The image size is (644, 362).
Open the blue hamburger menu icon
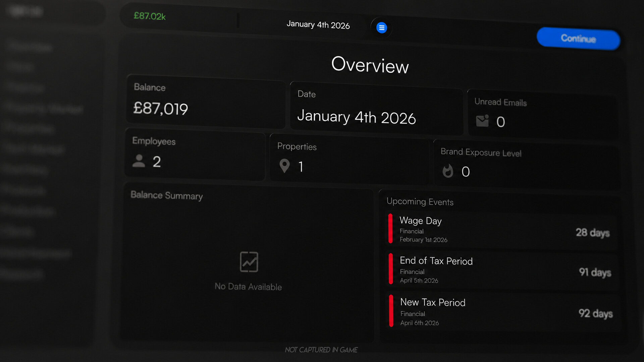(381, 27)
